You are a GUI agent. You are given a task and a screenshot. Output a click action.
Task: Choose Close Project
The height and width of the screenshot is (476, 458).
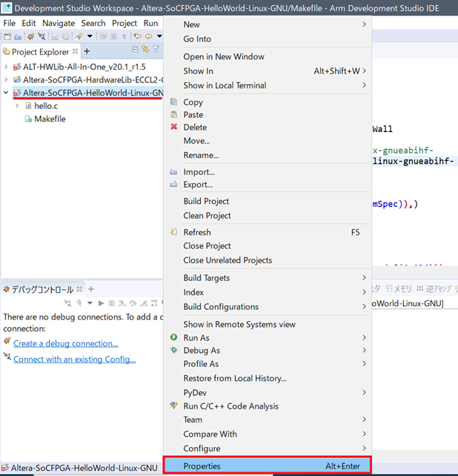coord(267,246)
